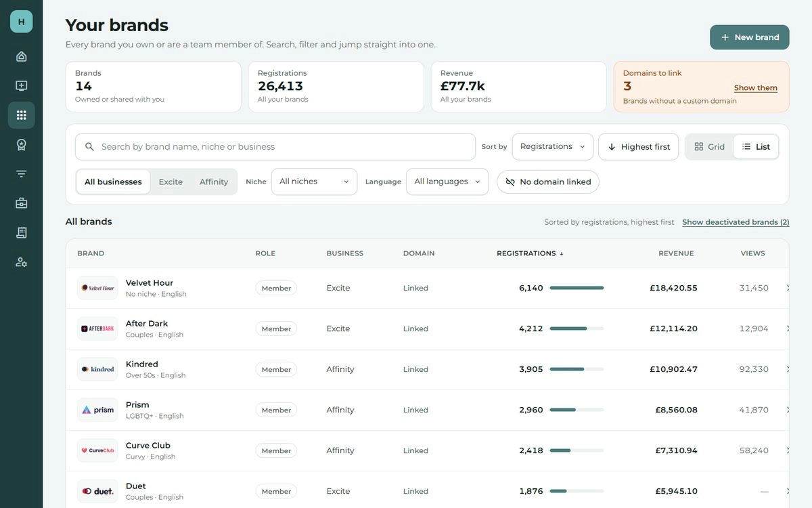Open the briefcase icon in sidebar
The height and width of the screenshot is (508, 812).
21,203
